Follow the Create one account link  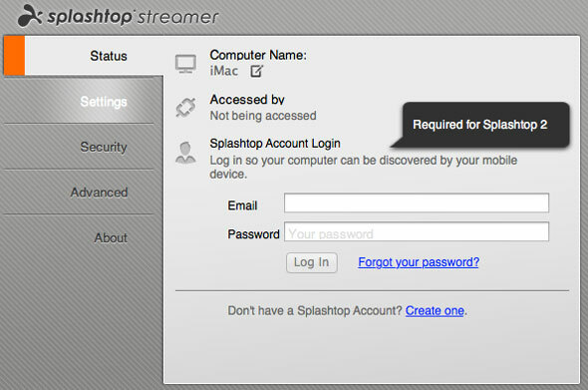coord(435,311)
